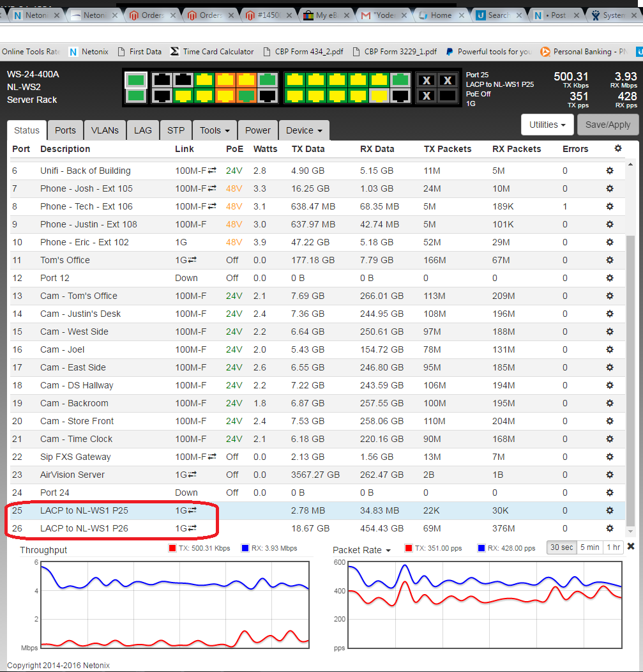Open gear settings for port 8 Phone Tech
Image resolution: width=643 pixels, height=672 pixels.
click(609, 206)
